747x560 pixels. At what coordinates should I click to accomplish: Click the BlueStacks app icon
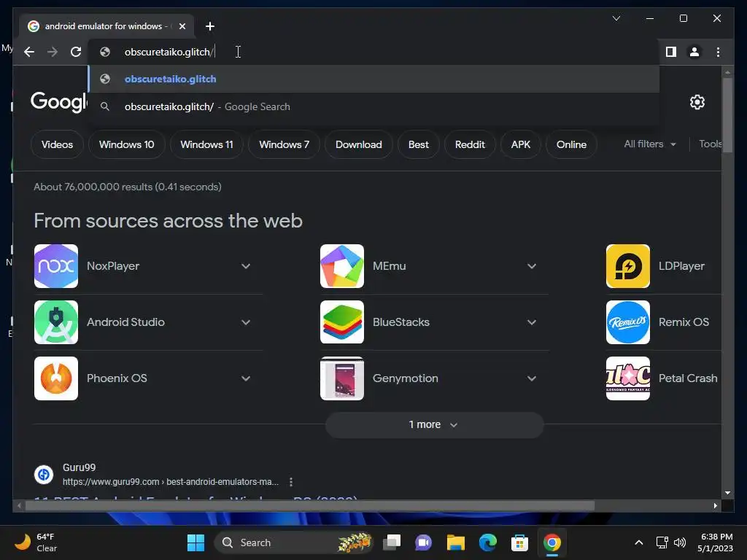pyautogui.click(x=342, y=322)
